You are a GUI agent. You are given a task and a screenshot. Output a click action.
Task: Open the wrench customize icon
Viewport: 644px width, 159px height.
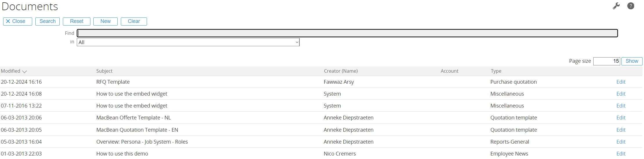(x=616, y=6)
